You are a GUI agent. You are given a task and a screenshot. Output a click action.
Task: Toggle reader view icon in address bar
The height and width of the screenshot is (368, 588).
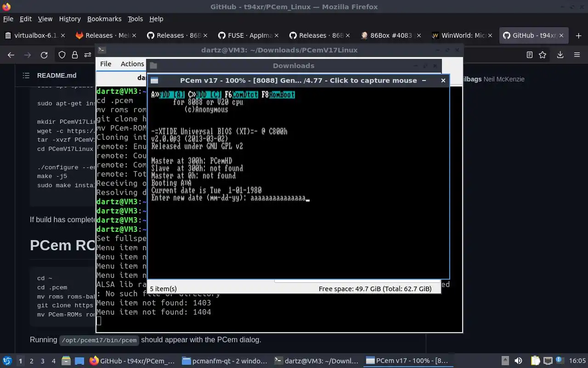529,55
